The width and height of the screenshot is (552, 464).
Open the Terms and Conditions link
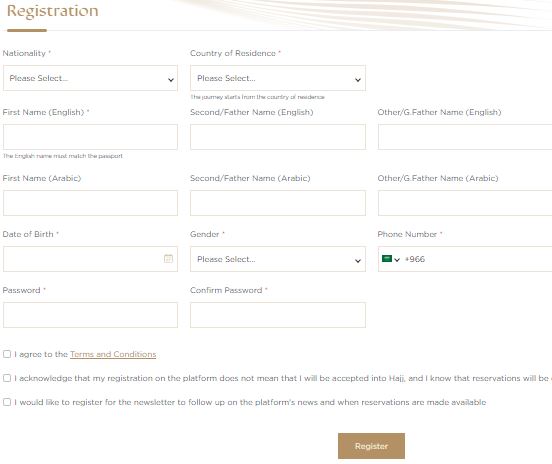coord(113,354)
